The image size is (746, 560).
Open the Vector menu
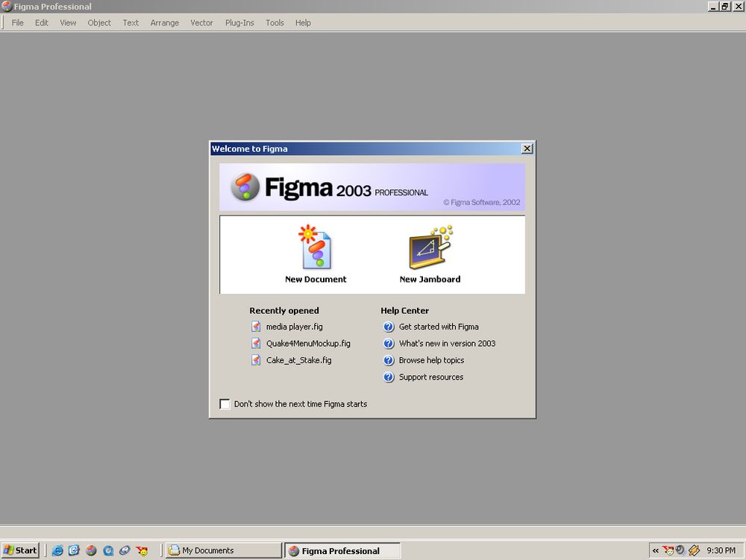[x=201, y=22]
